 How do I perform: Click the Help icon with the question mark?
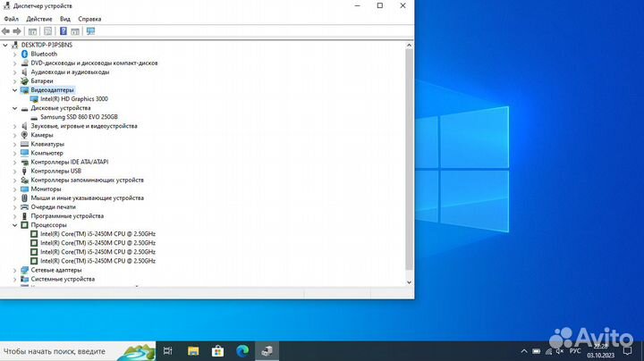(x=64, y=31)
